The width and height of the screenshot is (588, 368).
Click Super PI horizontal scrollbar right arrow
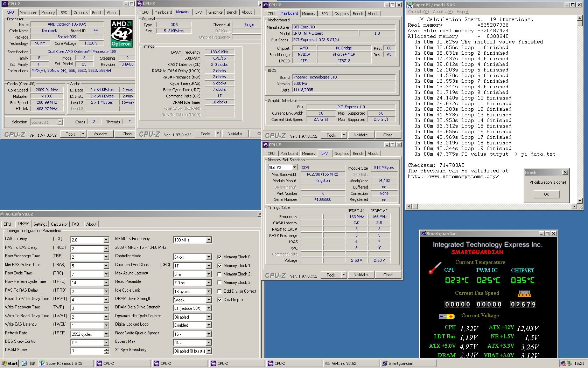574,206
